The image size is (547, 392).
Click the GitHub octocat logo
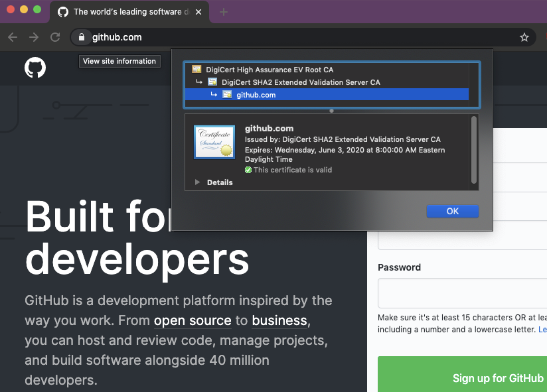coord(35,67)
